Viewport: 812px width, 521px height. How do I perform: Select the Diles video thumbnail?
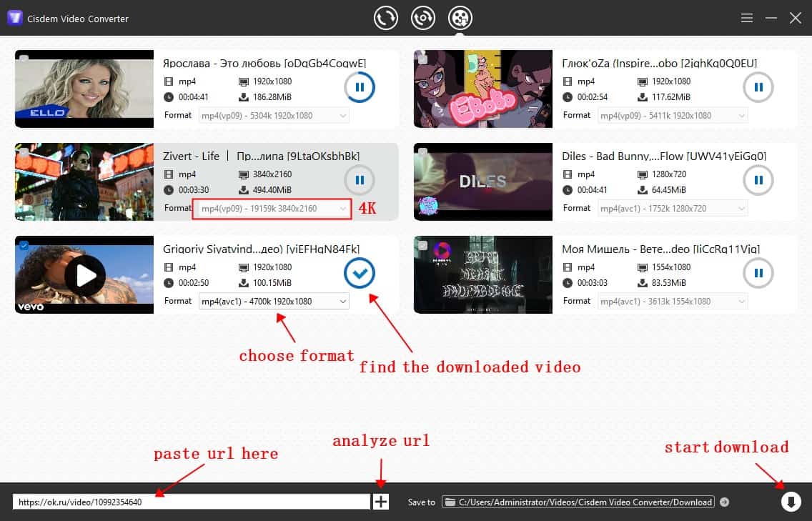pyautogui.click(x=483, y=182)
